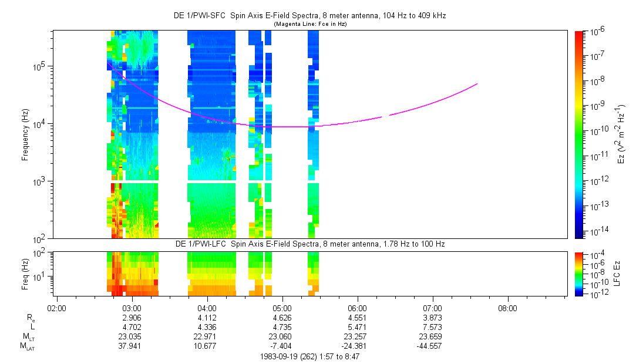Click the DE 1/PWI-LFC panel title
The width and height of the screenshot is (636, 364).
pos(310,244)
